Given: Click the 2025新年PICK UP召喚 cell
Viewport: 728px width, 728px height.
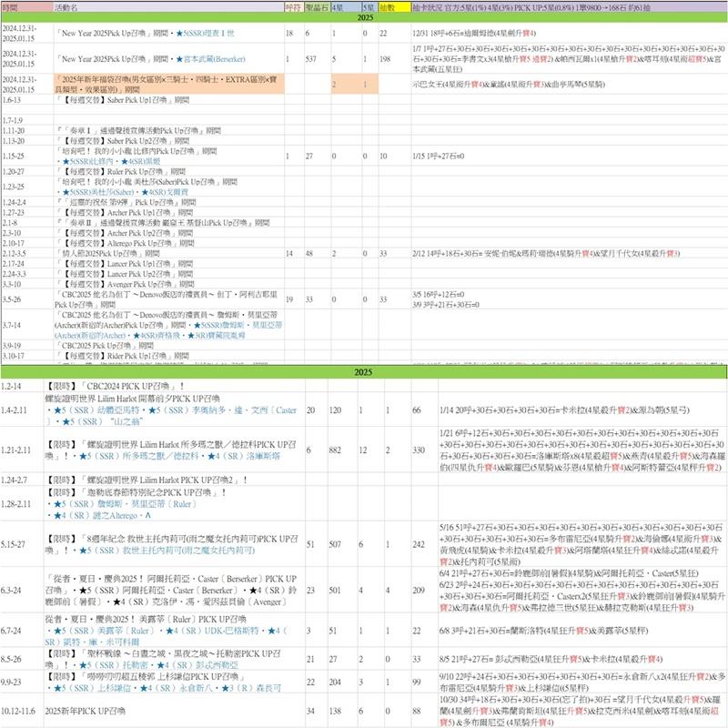Looking at the screenshot, I should pyautogui.click(x=175, y=711).
